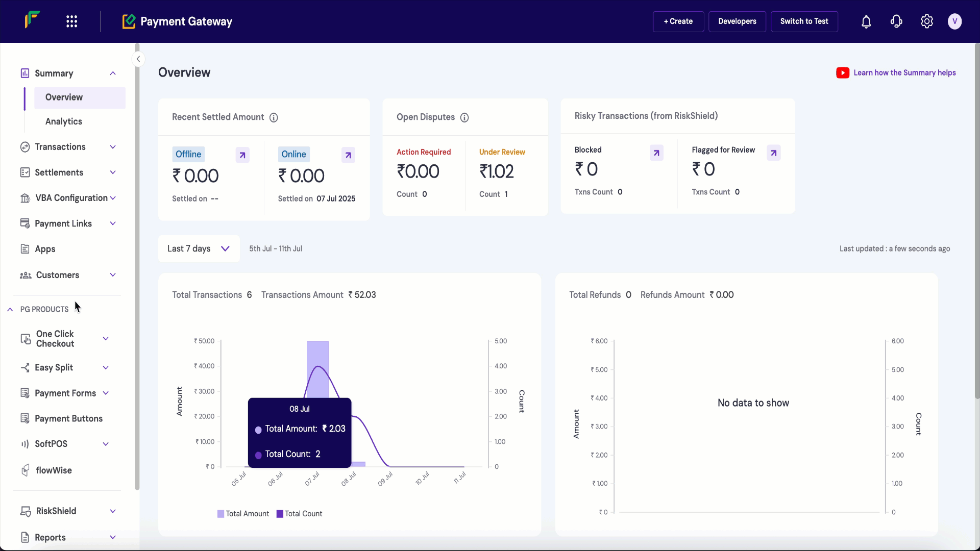Collapse the PG PRODUCTS section
The height and width of the screenshot is (551, 980).
tap(10, 310)
